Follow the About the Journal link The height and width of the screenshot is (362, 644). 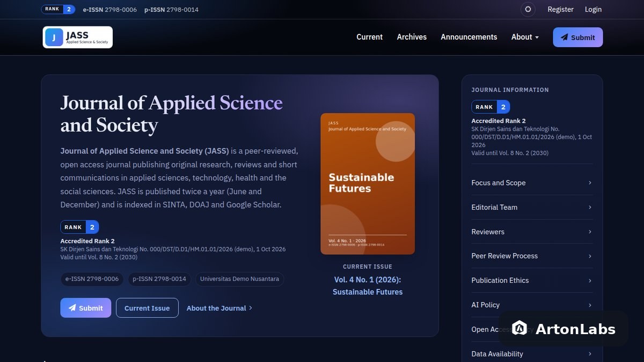pyautogui.click(x=219, y=308)
